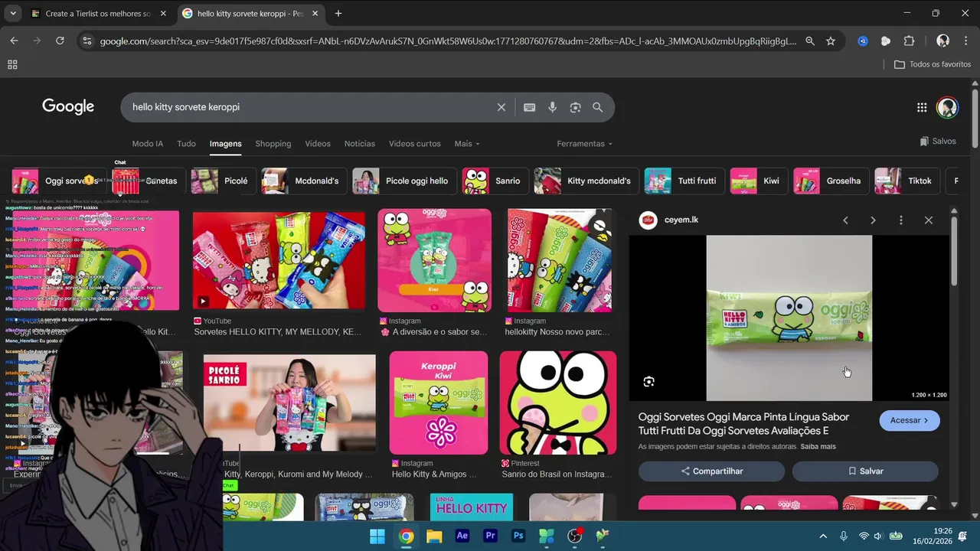Start voice search with the microphone icon
Image resolution: width=980 pixels, height=551 pixels.
552,107
